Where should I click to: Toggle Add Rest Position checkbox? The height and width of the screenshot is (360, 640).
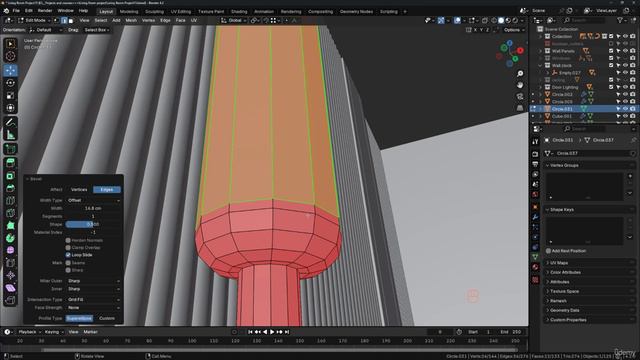pos(548,251)
